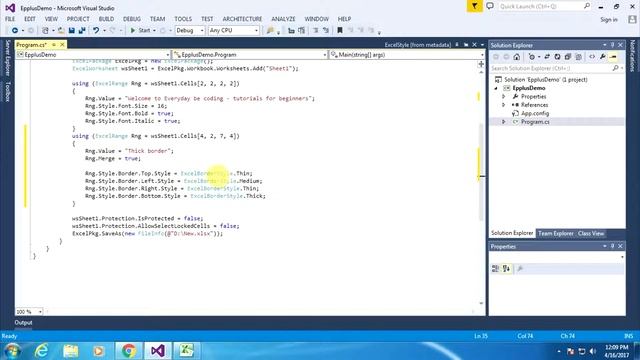Screen dimensions: 640x360
Task: Click View Code icon in Solution Explorer
Action: point(592,57)
